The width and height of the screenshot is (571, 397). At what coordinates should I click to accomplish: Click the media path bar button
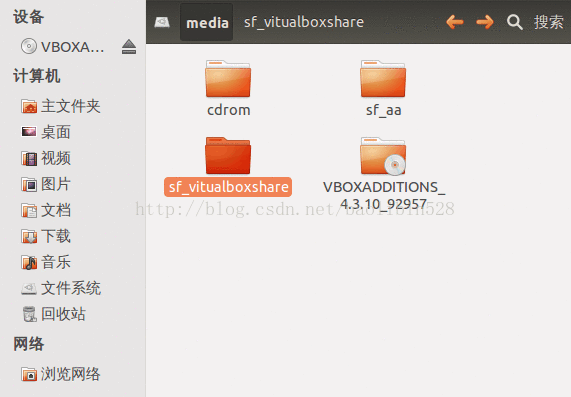click(x=207, y=23)
